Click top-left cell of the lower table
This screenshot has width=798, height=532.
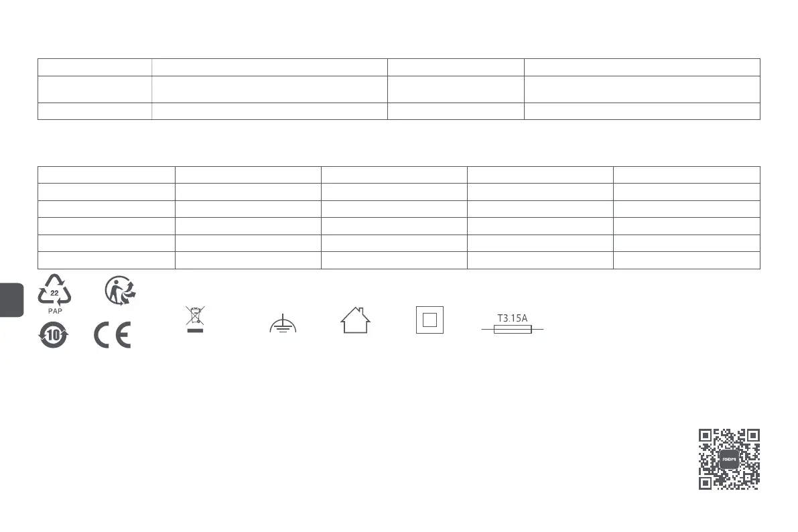pyautogui.click(x=106, y=174)
